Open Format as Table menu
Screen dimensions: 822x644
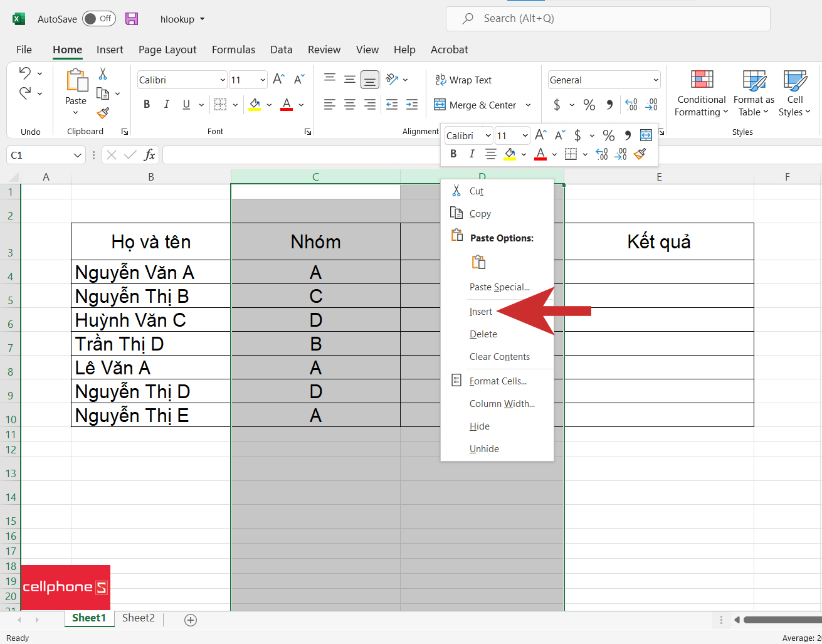pos(754,93)
